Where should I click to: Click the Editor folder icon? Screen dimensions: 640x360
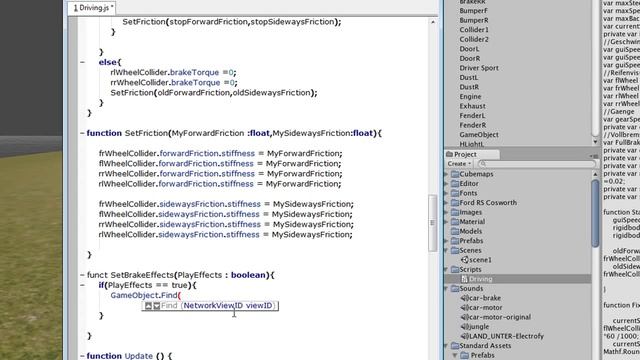tap(455, 184)
